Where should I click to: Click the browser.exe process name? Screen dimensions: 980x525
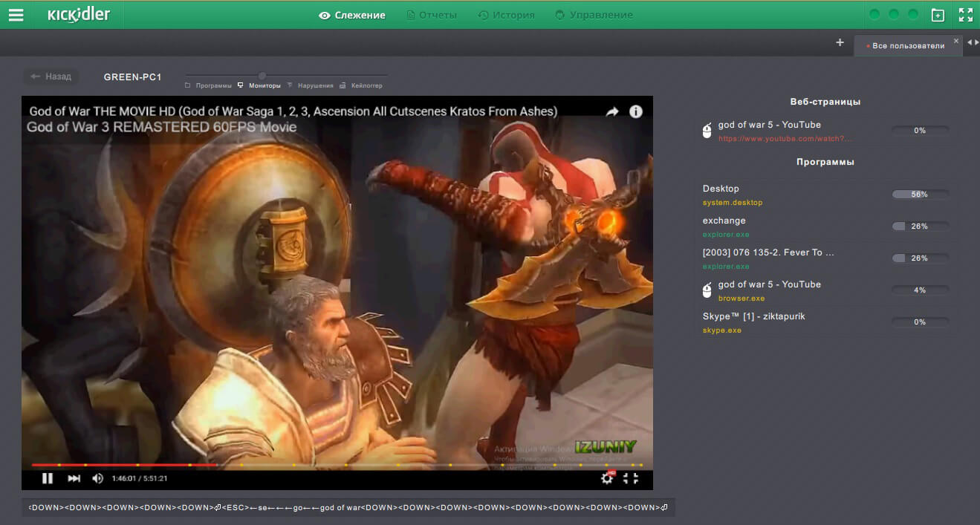click(742, 299)
